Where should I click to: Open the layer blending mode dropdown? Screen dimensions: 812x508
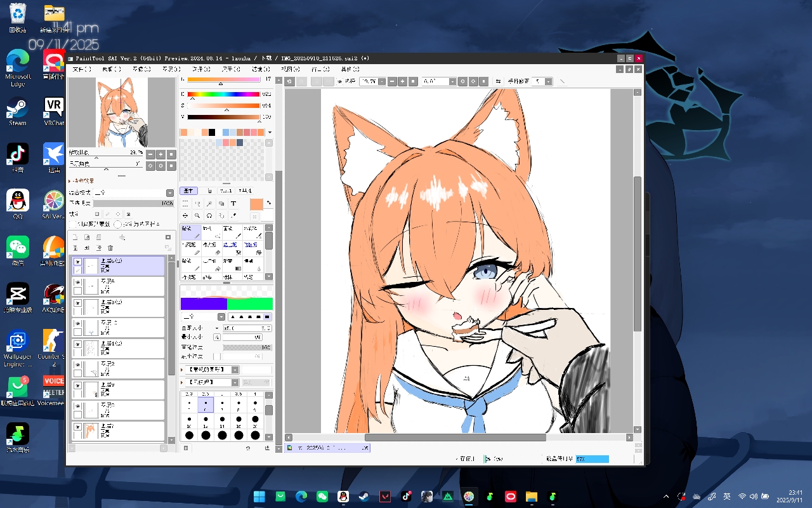(x=170, y=193)
